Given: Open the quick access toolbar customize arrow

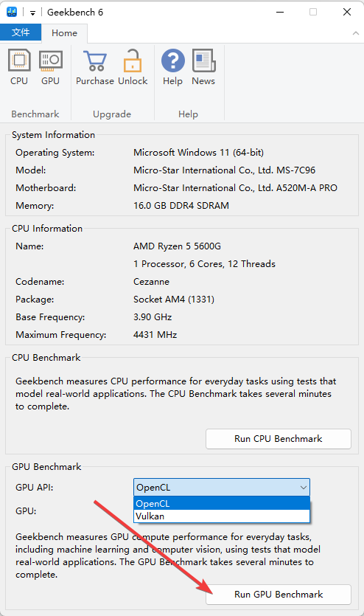Looking at the screenshot, I should click(32, 13).
